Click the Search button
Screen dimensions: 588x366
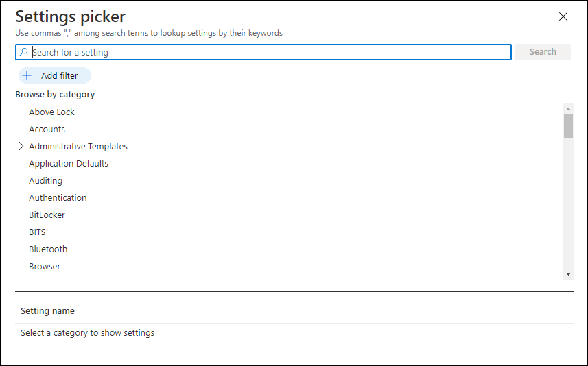pyautogui.click(x=543, y=51)
